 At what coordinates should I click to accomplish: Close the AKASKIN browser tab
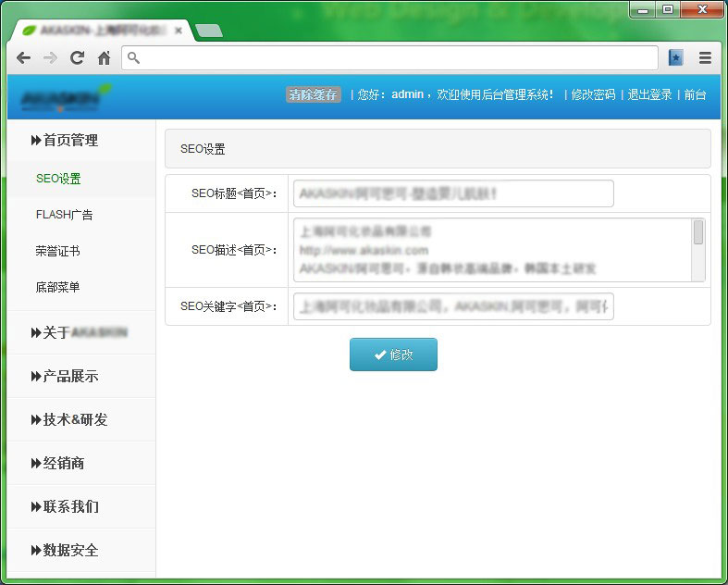(179, 31)
